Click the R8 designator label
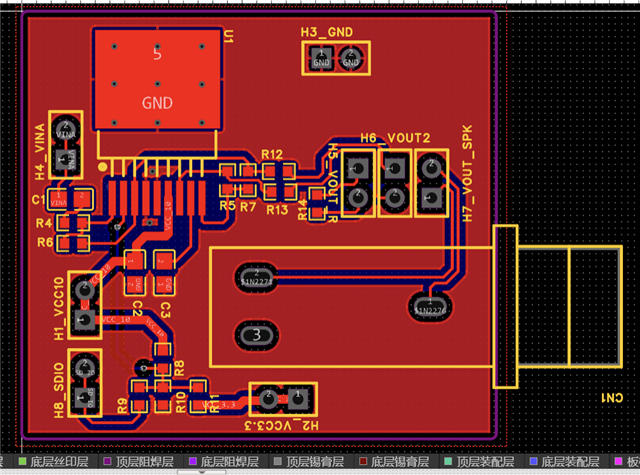This screenshot has height=475, width=640. pos(179,368)
